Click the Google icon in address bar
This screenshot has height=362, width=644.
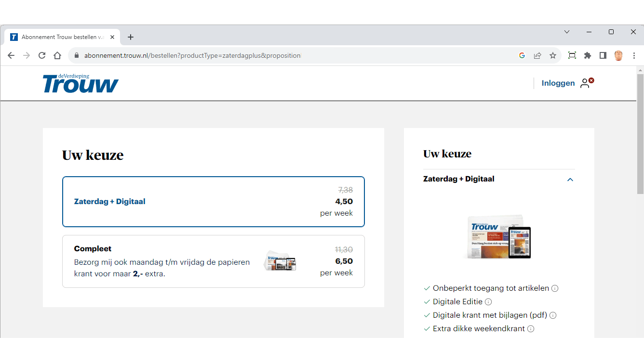click(522, 55)
